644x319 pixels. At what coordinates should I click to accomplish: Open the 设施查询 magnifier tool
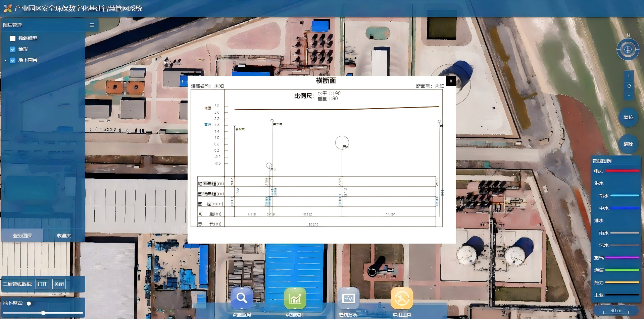click(242, 298)
